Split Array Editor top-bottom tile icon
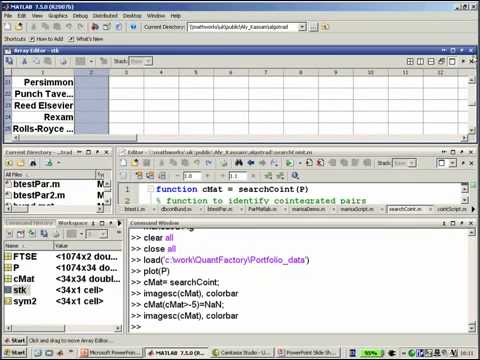This screenshot has height=360, width=480. 431,61
